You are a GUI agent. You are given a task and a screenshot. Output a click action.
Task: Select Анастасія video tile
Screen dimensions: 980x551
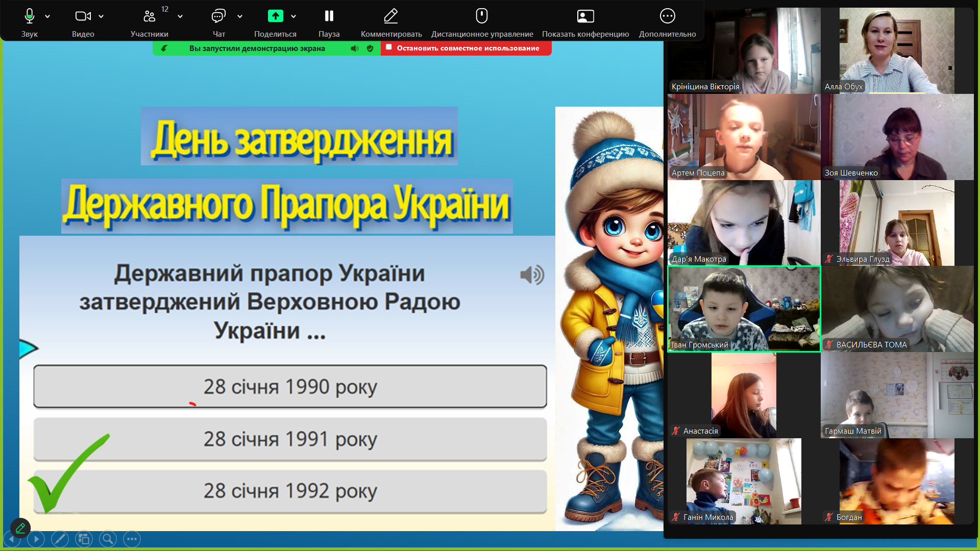[744, 395]
